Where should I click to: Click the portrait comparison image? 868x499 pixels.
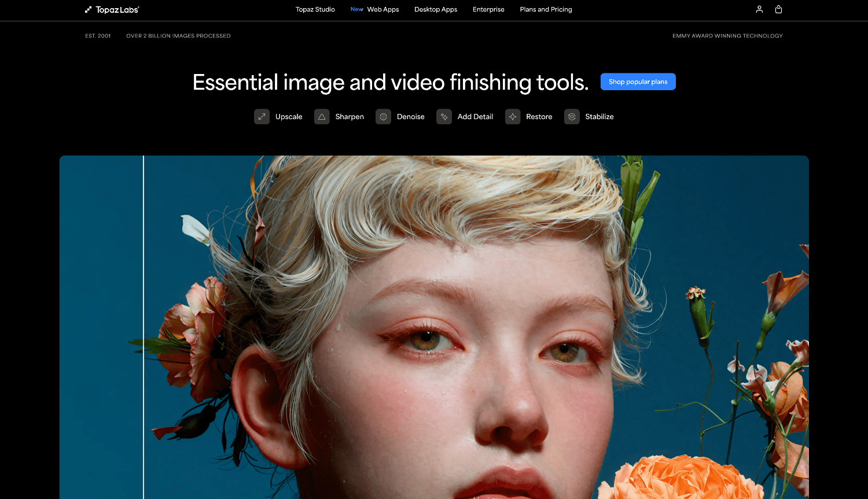[434, 327]
